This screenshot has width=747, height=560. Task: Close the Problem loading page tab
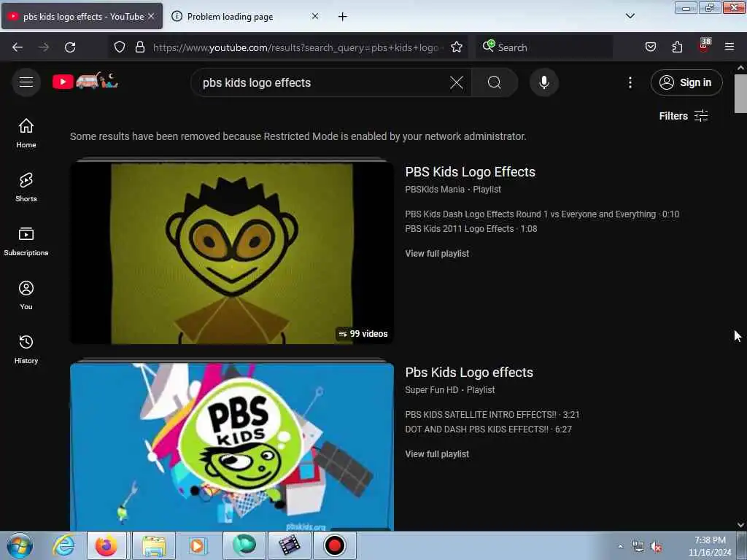coord(315,16)
